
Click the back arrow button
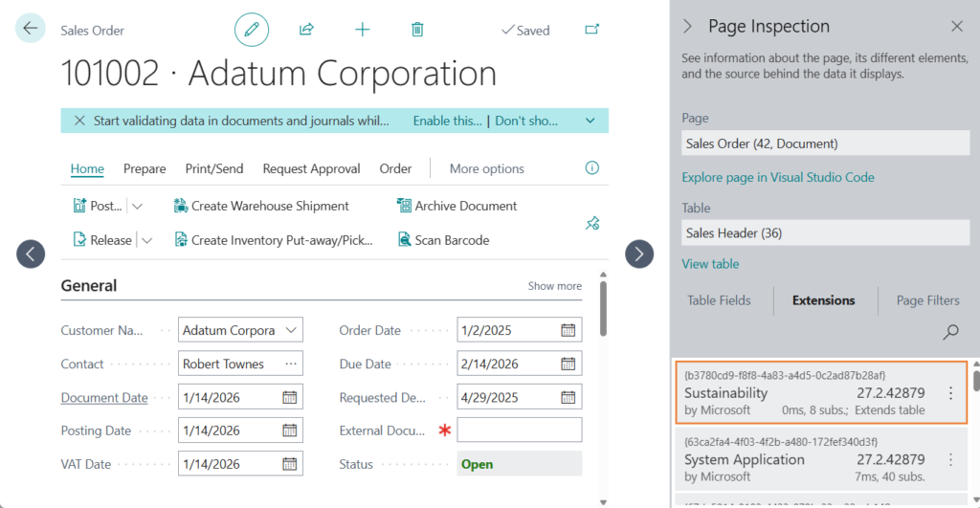[31, 29]
